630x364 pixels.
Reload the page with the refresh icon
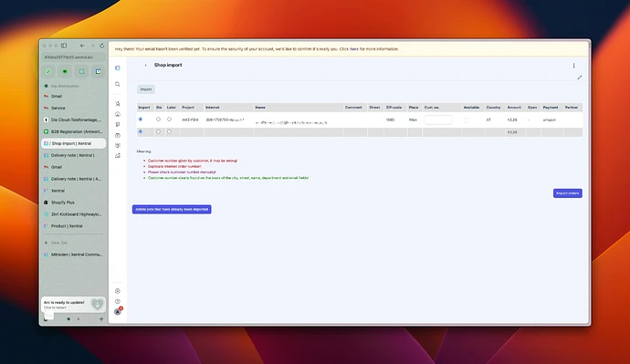101,46
